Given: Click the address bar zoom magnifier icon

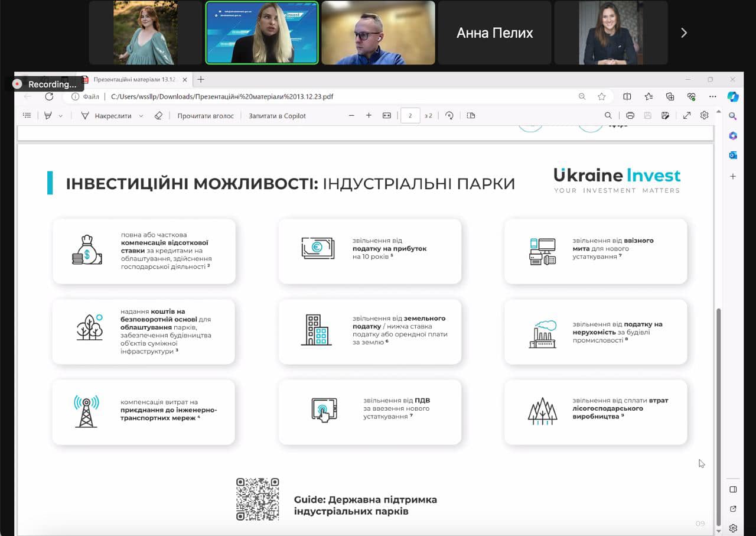Looking at the screenshot, I should click(x=582, y=96).
